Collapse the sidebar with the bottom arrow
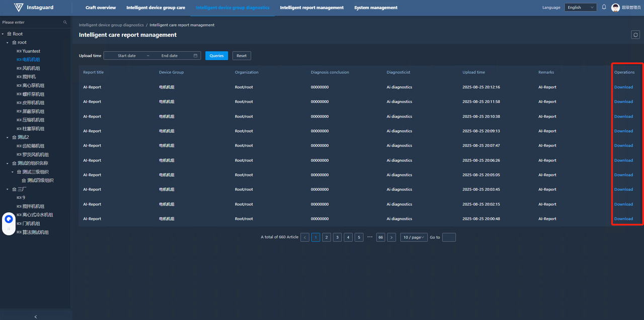 (x=35, y=316)
